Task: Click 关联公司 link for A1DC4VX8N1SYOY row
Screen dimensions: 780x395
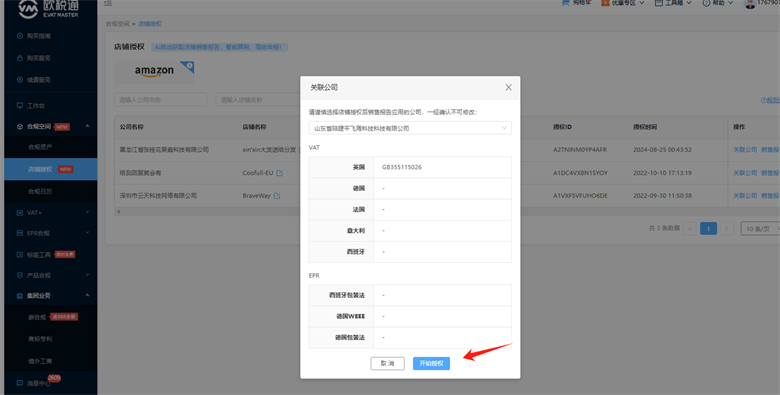Action: tap(745, 173)
